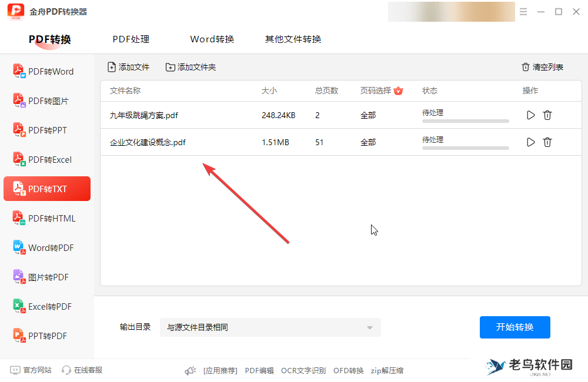Viewport: 588px width, 382px height.
Task: Select the 图片转PDF option
Action: point(46,277)
